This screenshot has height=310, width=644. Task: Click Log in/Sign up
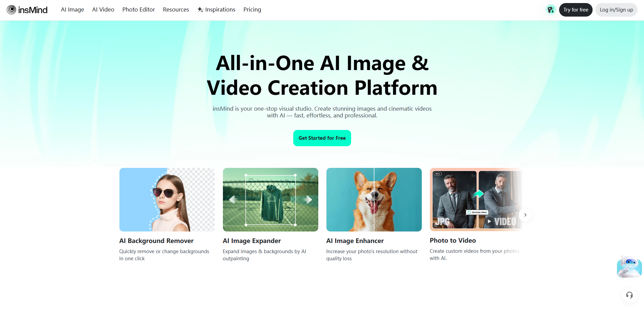[616, 9]
